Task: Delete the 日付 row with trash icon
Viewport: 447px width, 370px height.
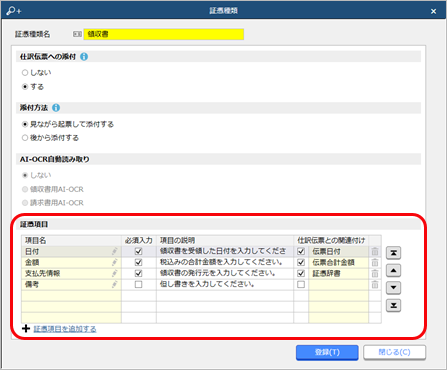Action: (x=375, y=251)
